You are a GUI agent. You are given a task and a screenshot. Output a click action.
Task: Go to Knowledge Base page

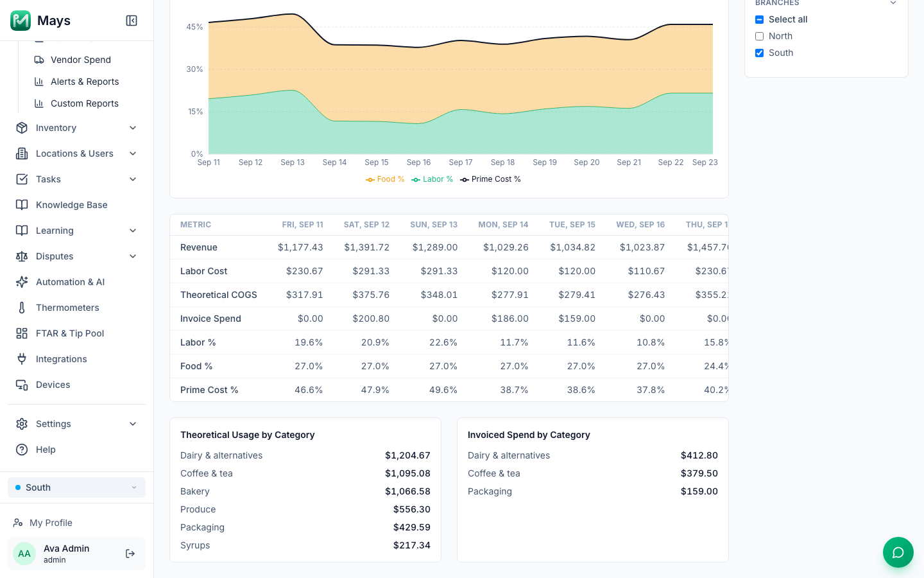[x=72, y=205]
